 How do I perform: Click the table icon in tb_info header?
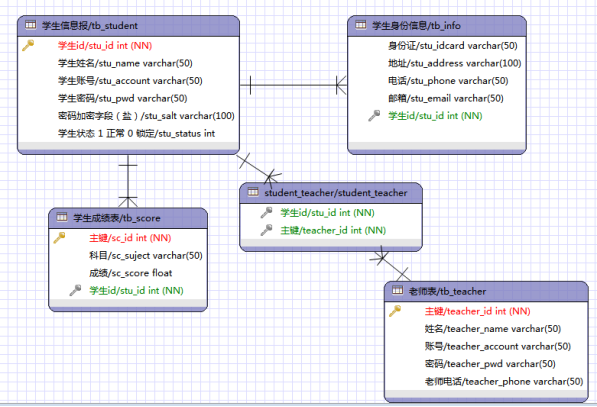(361, 25)
